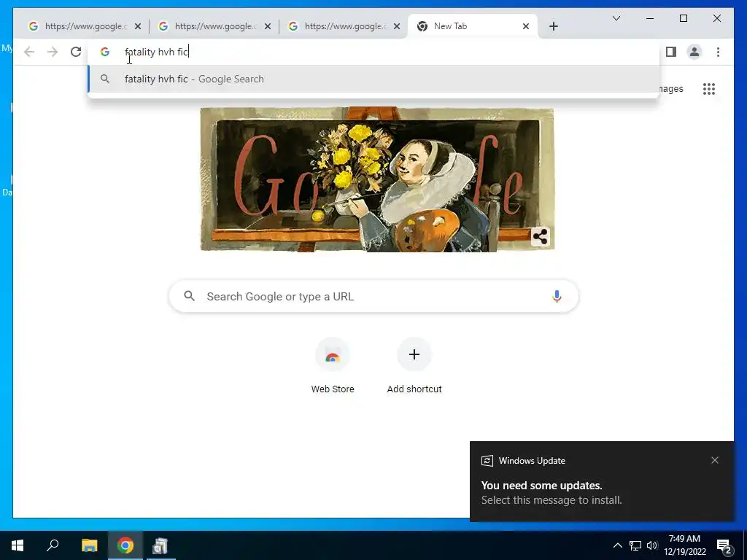Click in the address bar text
Screen dimensions: 747x560
tap(157, 52)
